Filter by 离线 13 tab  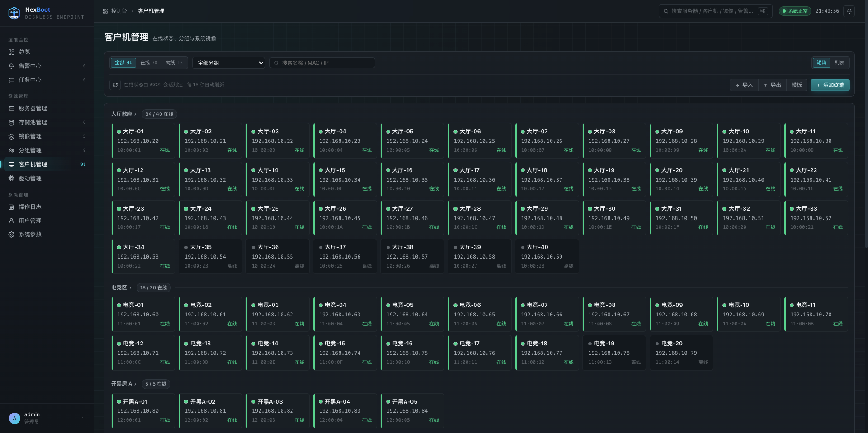click(174, 63)
